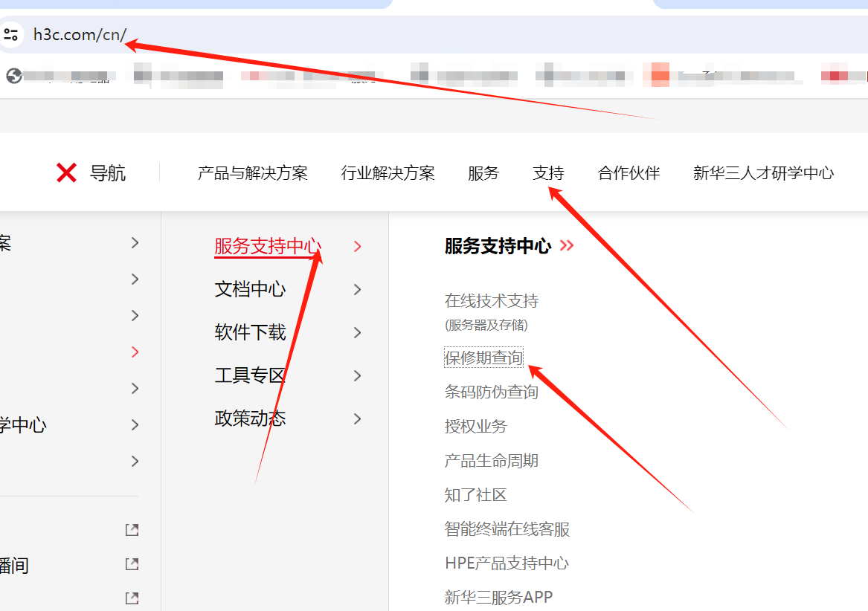This screenshot has height=611, width=868.
Task: Open HPE产品支持中心 link
Action: point(507,563)
